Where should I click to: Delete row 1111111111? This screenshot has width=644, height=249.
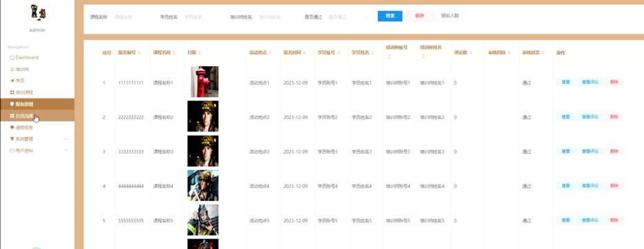(614, 82)
